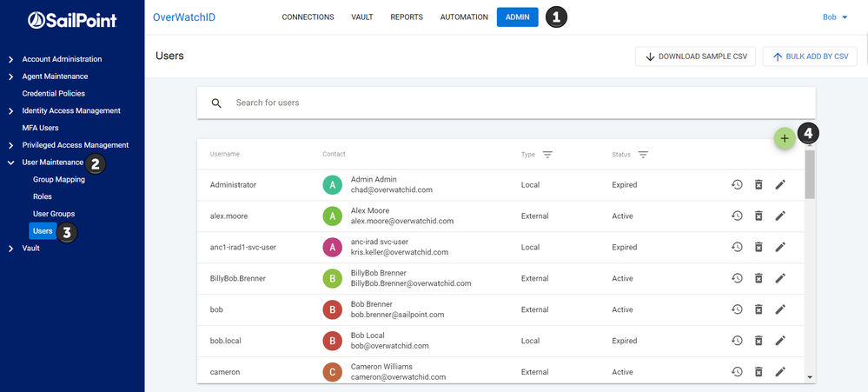Click the Bulk Add by CSV button
Image resolution: width=868 pixels, height=392 pixels.
pyautogui.click(x=810, y=56)
